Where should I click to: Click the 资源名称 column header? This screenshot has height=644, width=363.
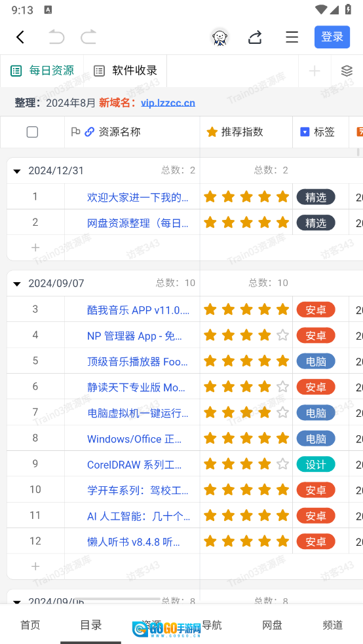[120, 132]
